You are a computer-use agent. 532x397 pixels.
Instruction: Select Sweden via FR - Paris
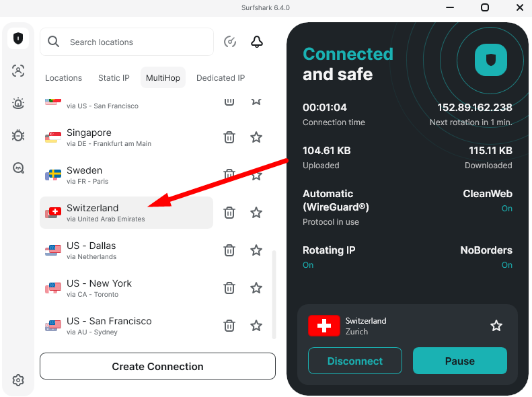pos(126,175)
